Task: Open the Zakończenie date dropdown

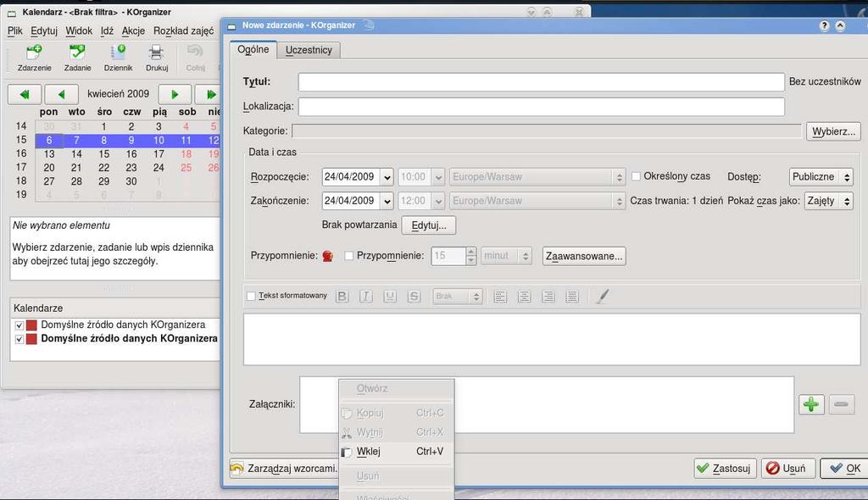Action: (x=387, y=201)
